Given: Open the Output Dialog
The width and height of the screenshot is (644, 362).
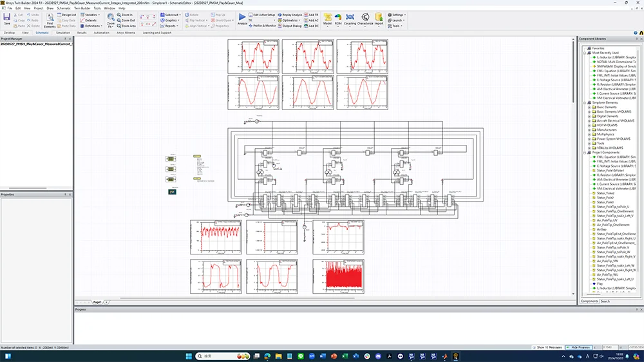Looking at the screenshot, I should (290, 26).
